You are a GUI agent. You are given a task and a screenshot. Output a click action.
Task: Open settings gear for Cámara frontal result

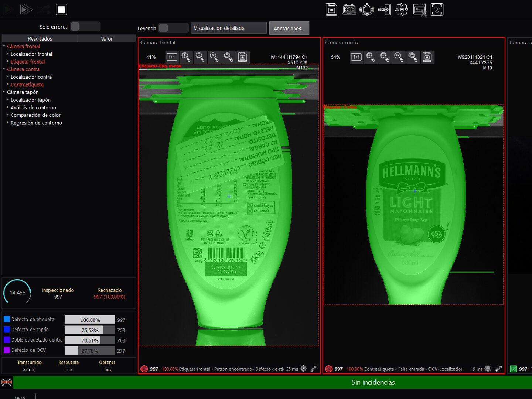pyautogui.click(x=303, y=369)
